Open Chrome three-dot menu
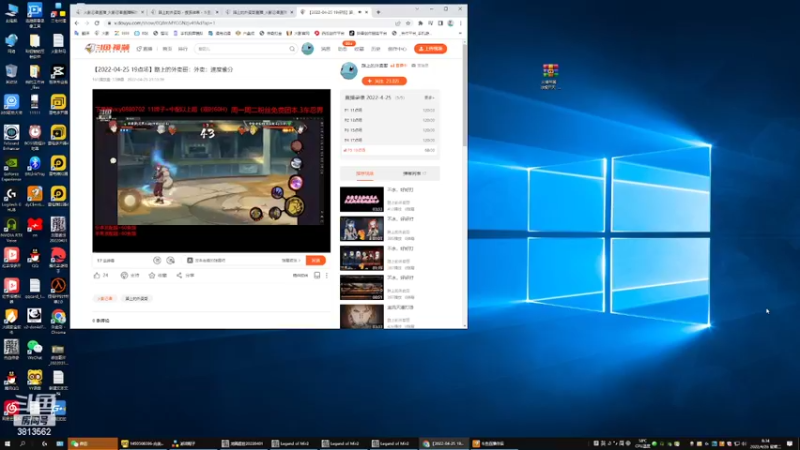The height and width of the screenshot is (450, 800). click(461, 23)
